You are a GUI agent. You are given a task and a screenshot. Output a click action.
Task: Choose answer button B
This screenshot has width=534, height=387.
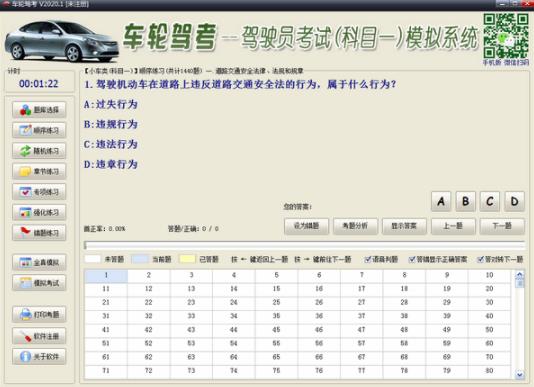coord(466,201)
